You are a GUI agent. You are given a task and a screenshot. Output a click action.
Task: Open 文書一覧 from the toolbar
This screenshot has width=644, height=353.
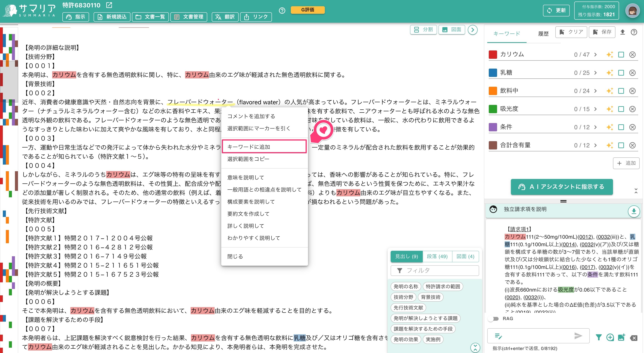point(150,17)
